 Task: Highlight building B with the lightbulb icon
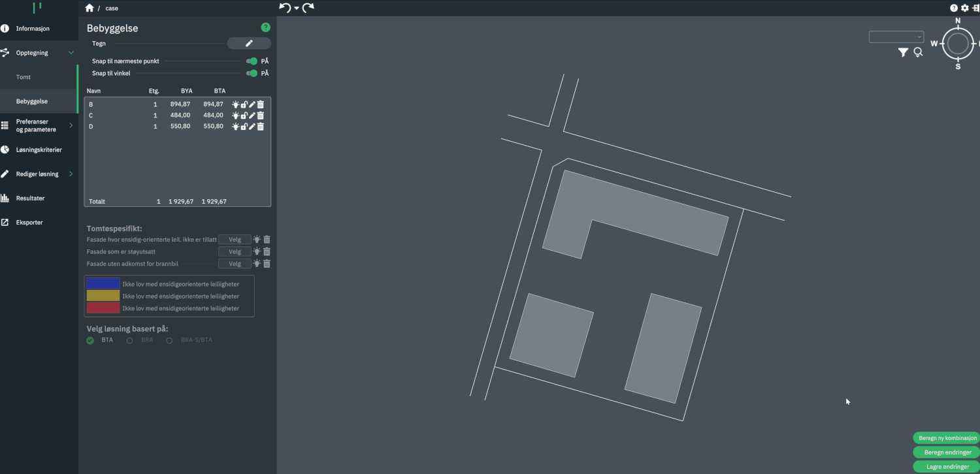(235, 104)
